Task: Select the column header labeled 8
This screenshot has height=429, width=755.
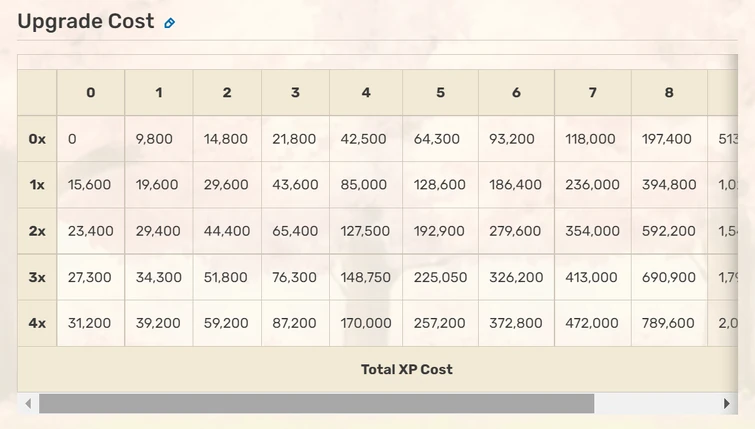Action: pos(669,93)
